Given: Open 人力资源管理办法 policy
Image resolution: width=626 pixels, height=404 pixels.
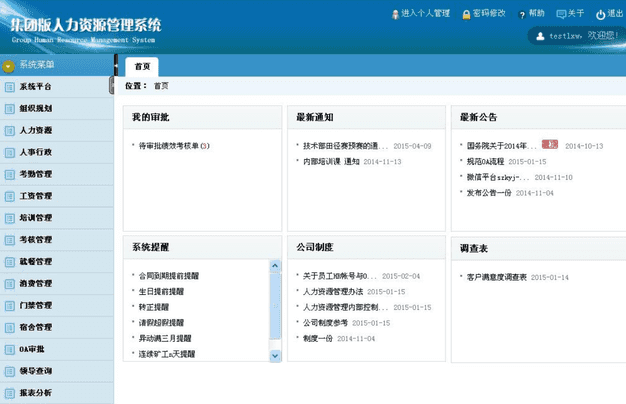Looking at the screenshot, I should click(x=333, y=291).
